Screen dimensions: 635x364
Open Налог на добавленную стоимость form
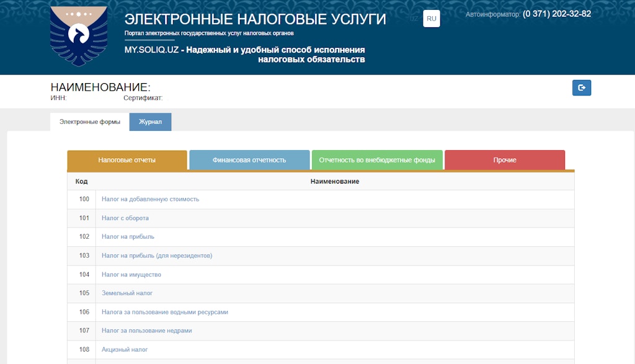pos(150,199)
